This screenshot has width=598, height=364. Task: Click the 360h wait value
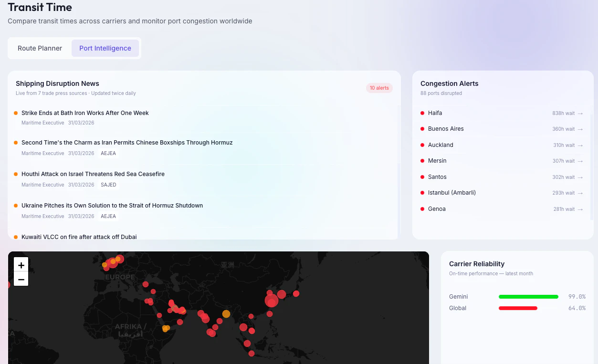click(x=563, y=129)
